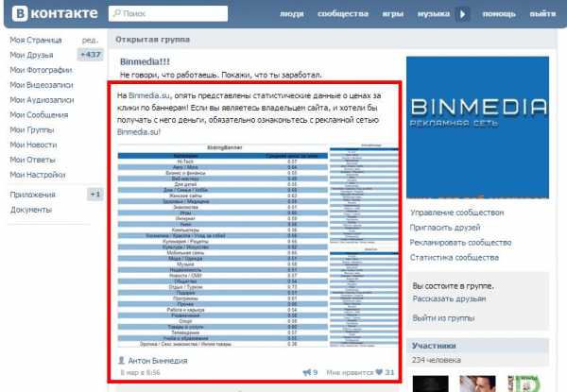Click the VKontakte logo icon
Viewport: 567px width, 392px height.
(20, 14)
